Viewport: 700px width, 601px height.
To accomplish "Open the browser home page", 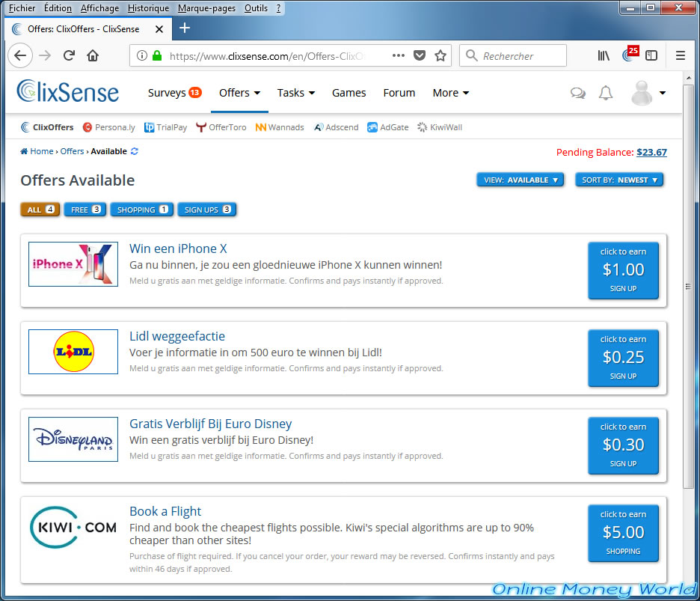I will (x=93, y=55).
